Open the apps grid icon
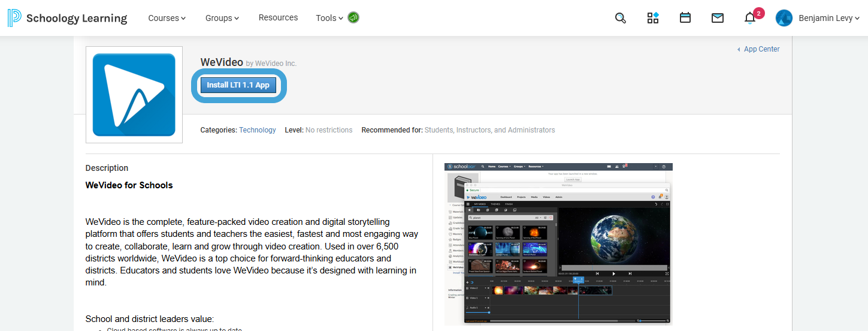The height and width of the screenshot is (331, 868). [x=653, y=17]
